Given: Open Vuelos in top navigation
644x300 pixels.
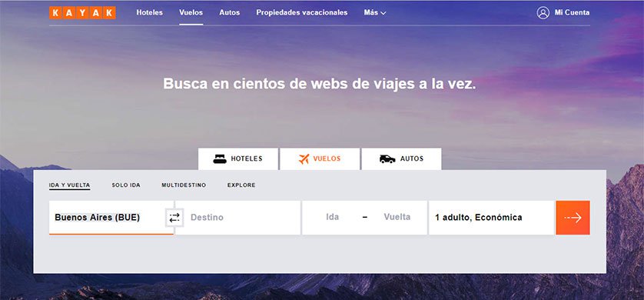Looking at the screenshot, I should (x=191, y=13).
